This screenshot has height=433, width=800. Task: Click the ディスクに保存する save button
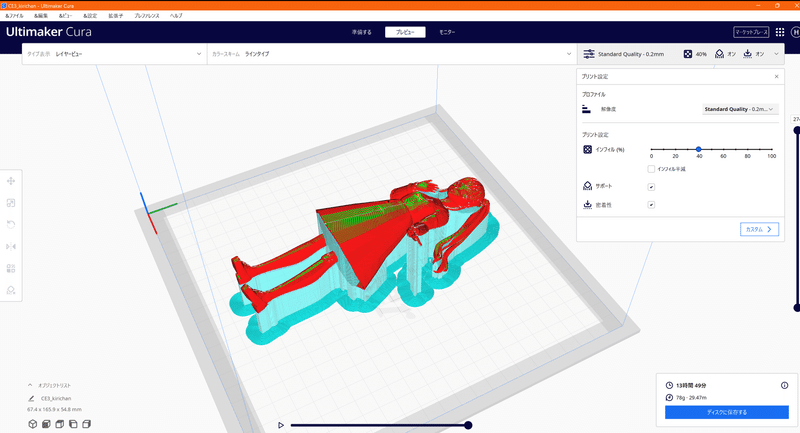[x=727, y=412]
